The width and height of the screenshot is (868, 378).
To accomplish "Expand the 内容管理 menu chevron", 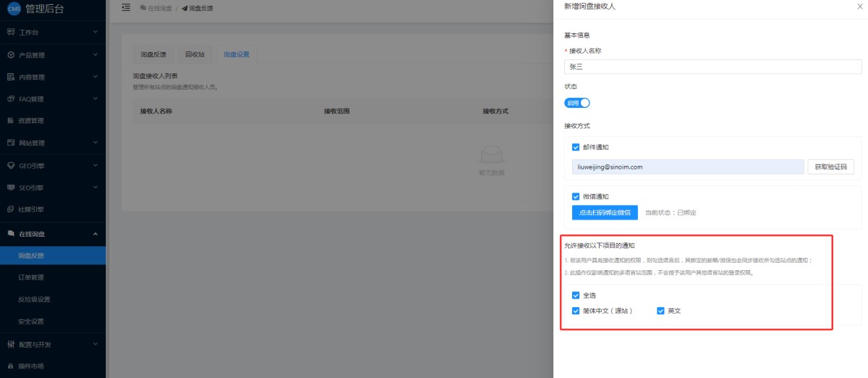I will (x=95, y=77).
